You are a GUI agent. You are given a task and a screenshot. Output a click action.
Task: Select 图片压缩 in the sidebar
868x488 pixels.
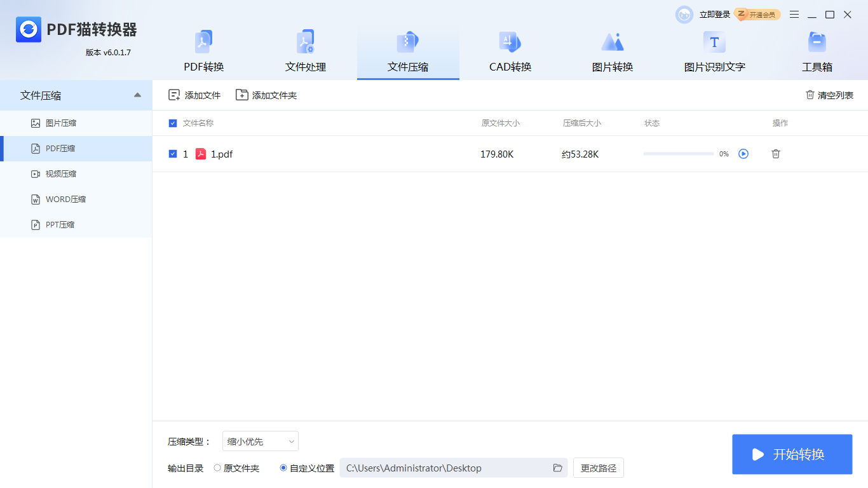click(76, 123)
